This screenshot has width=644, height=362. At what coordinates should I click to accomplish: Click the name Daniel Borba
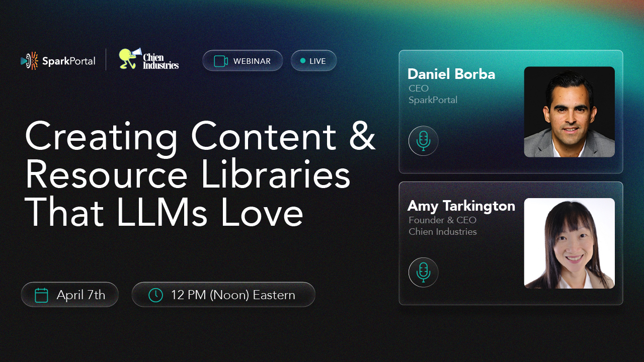(x=451, y=74)
